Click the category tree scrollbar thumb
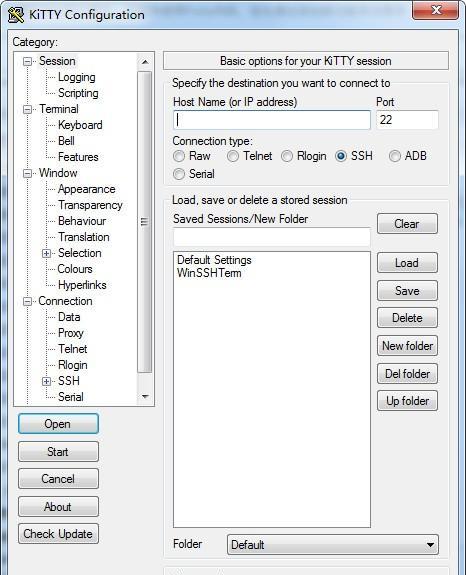 click(x=145, y=222)
